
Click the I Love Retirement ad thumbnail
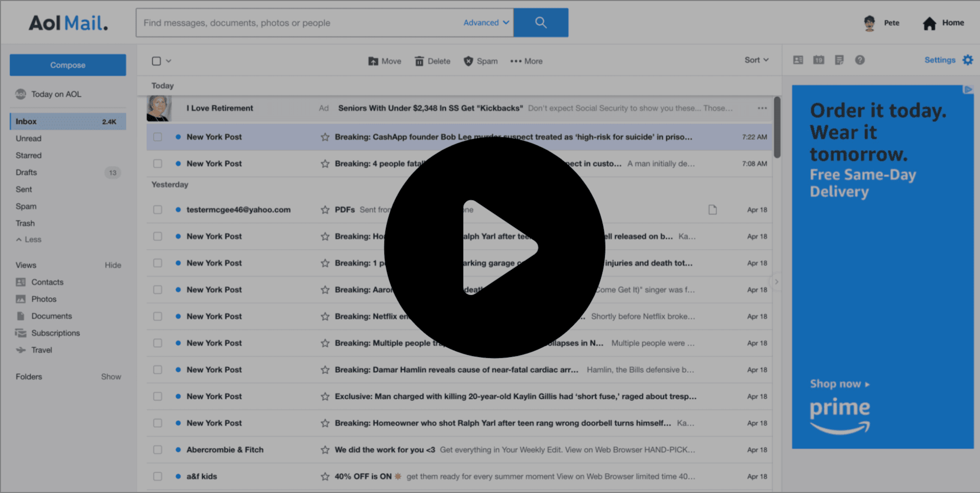[x=159, y=108]
